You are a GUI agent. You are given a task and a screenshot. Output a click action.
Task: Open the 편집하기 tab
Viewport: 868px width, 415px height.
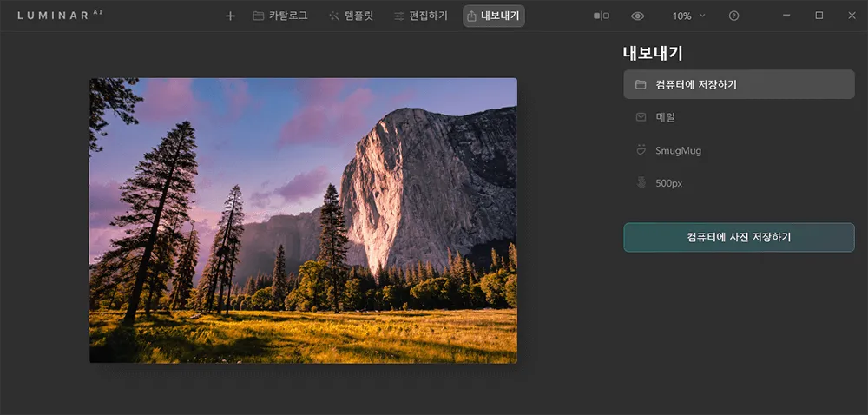point(428,16)
